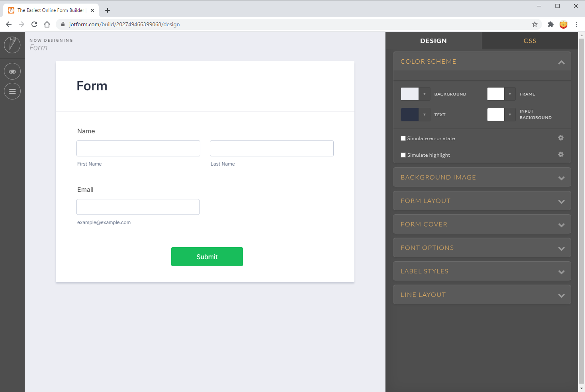Screen dimensions: 585x392
Task: Enable the Simulate highlight checkbox
Action: 403,155
